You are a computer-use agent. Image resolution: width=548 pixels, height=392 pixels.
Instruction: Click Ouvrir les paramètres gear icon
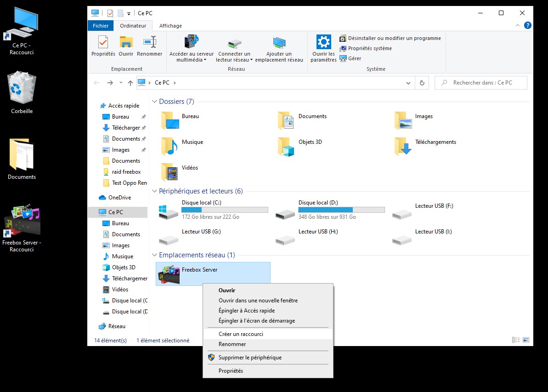[323, 42]
